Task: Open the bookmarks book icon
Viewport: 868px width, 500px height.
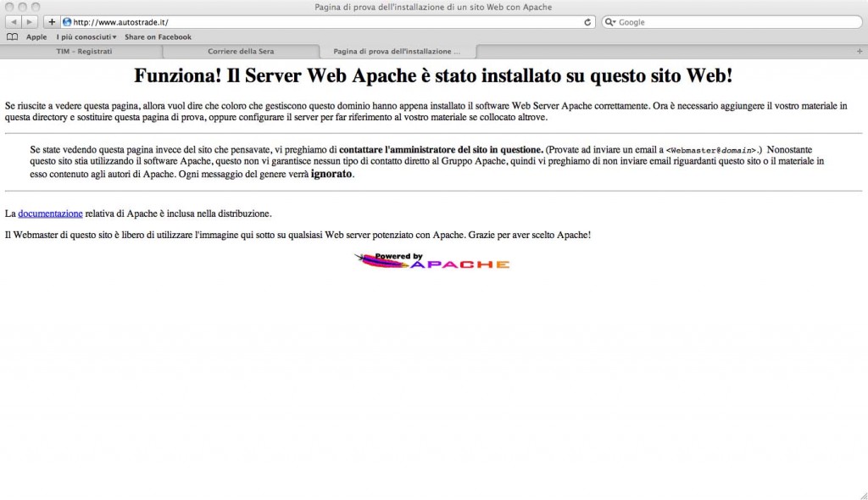Action: (12, 37)
